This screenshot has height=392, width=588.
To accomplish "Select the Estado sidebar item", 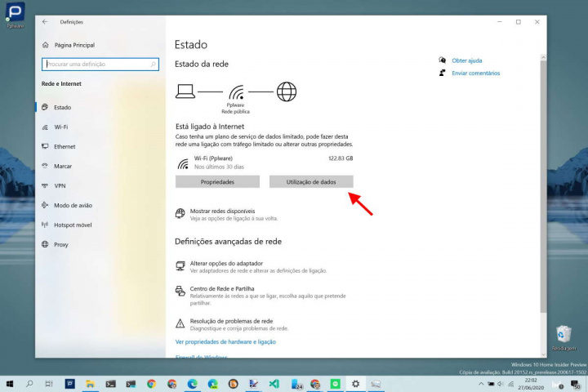I will [x=62, y=108].
